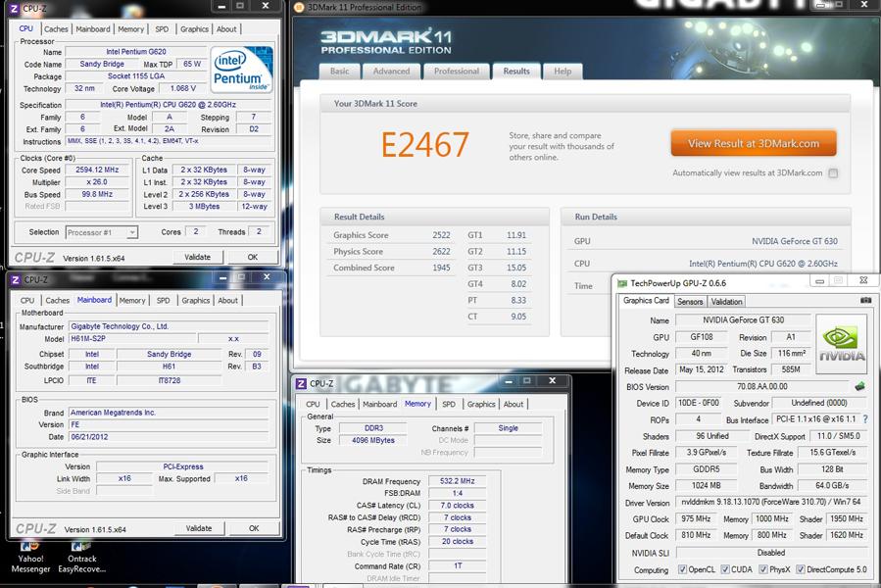Screen dimensions: 881x588
Task: Toggle automatically view results at 3DMark.com
Action: tap(833, 173)
